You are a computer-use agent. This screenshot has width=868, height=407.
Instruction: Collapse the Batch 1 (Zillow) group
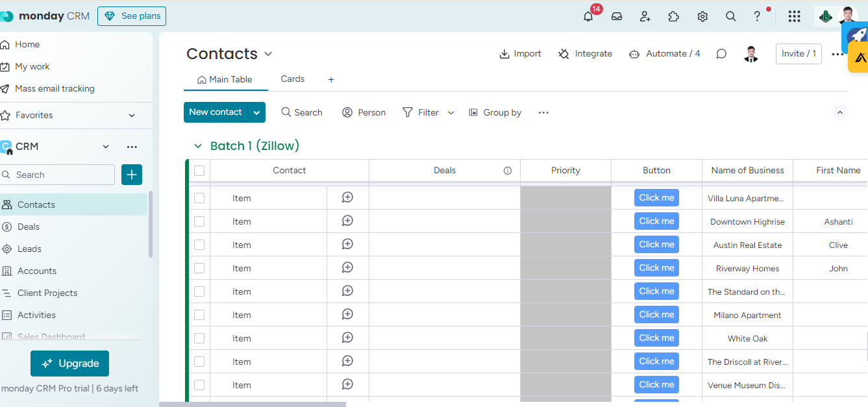click(x=198, y=146)
